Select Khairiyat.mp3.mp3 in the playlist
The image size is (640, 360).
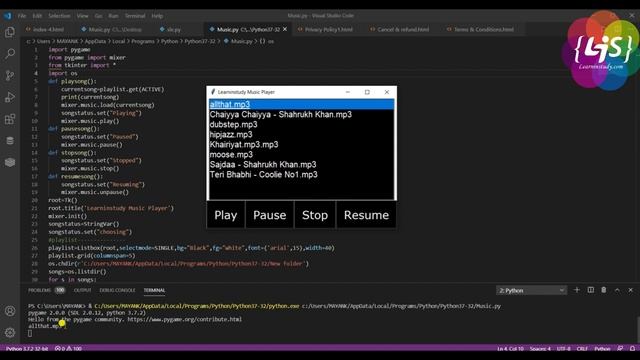[301, 144]
